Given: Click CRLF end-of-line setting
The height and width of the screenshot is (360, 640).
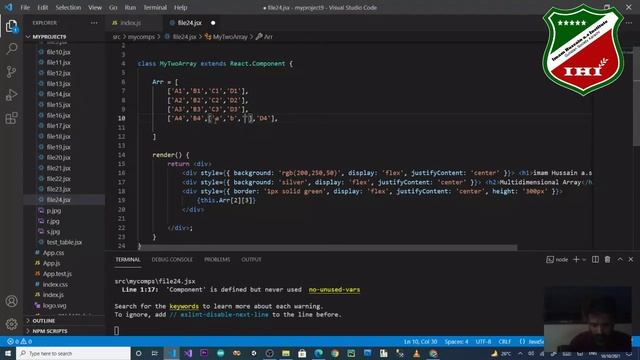Looking at the screenshot, I should click(505, 341).
